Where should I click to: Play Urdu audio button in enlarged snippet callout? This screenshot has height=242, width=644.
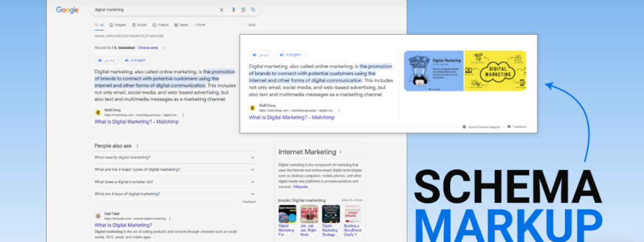[x=261, y=55]
